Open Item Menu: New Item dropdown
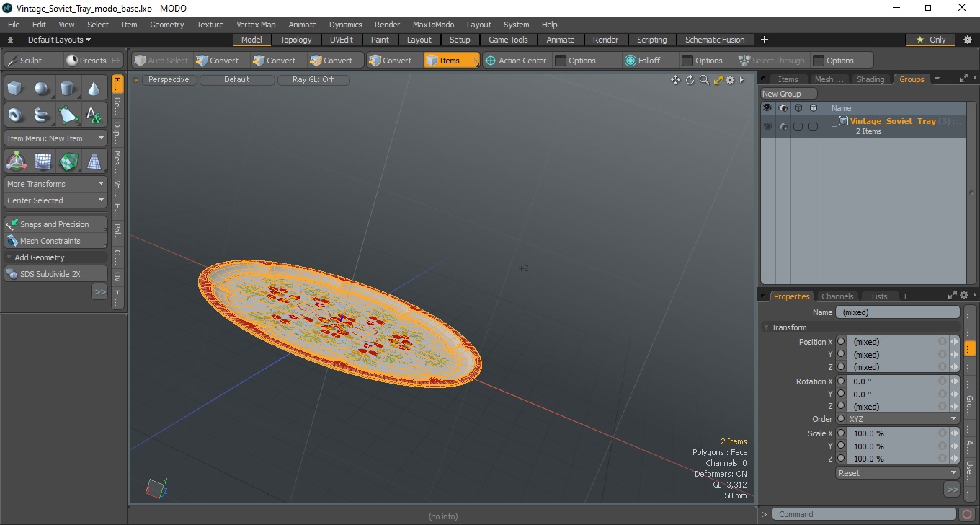The height and width of the screenshot is (525, 980). [56, 138]
